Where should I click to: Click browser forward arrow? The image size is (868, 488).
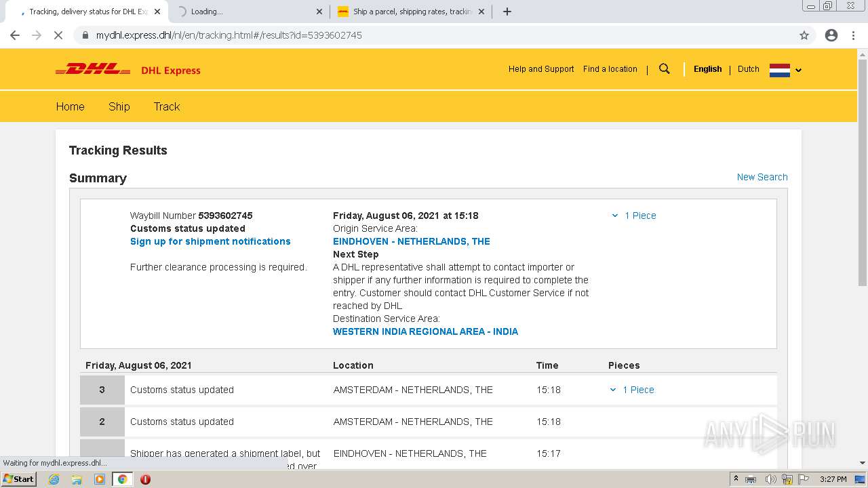click(37, 35)
